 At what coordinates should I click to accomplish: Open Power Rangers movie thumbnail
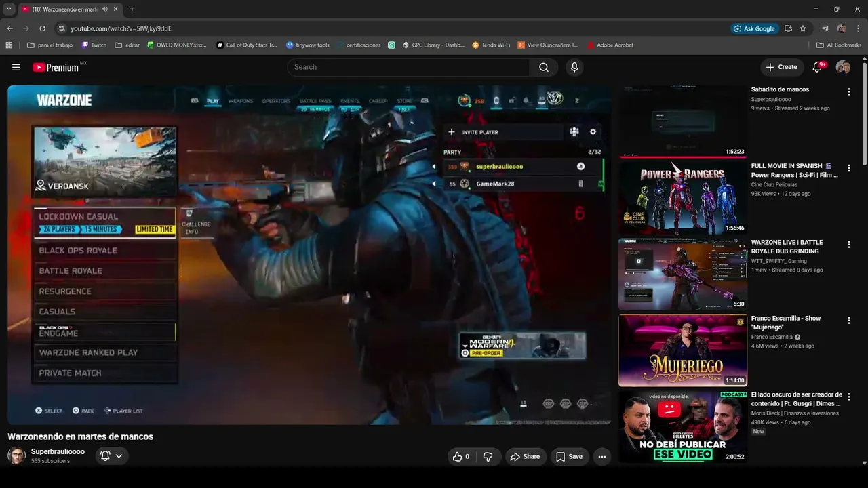click(x=682, y=198)
